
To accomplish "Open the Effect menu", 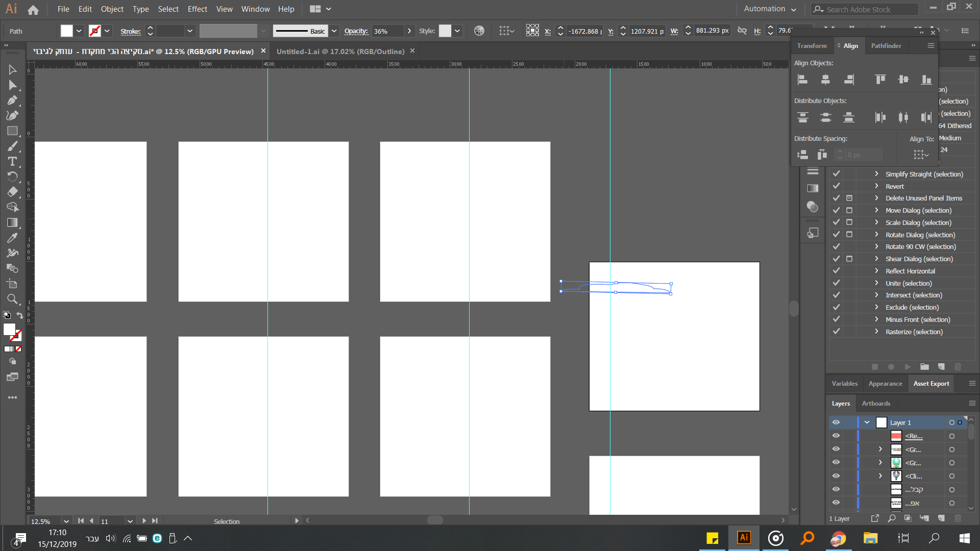I will point(197,9).
